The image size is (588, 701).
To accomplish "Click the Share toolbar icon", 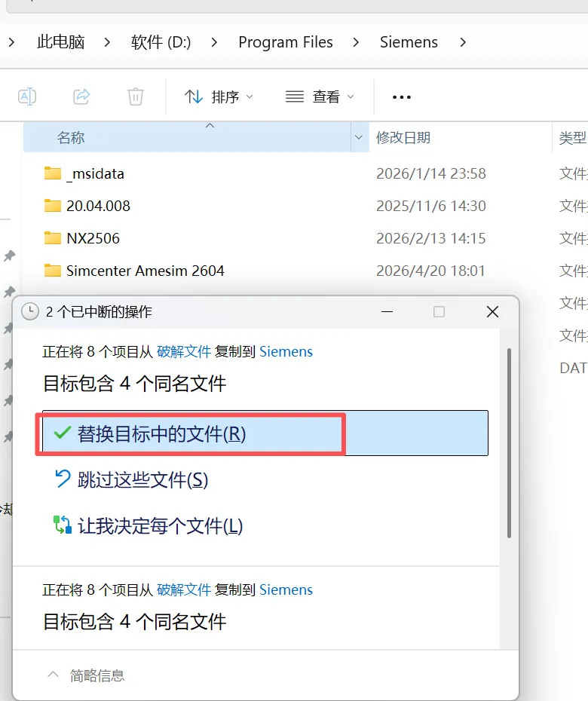I will [x=81, y=96].
